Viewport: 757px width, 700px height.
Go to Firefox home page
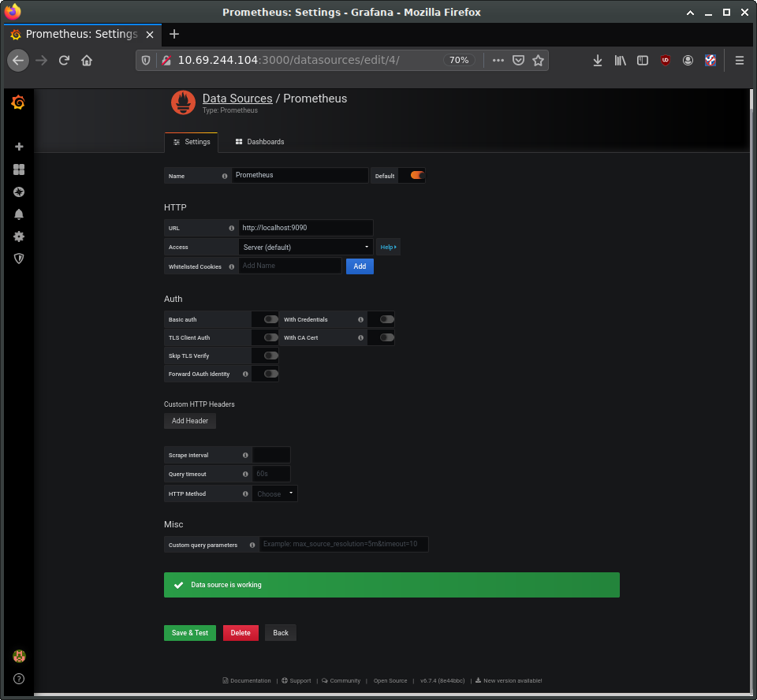(x=87, y=61)
